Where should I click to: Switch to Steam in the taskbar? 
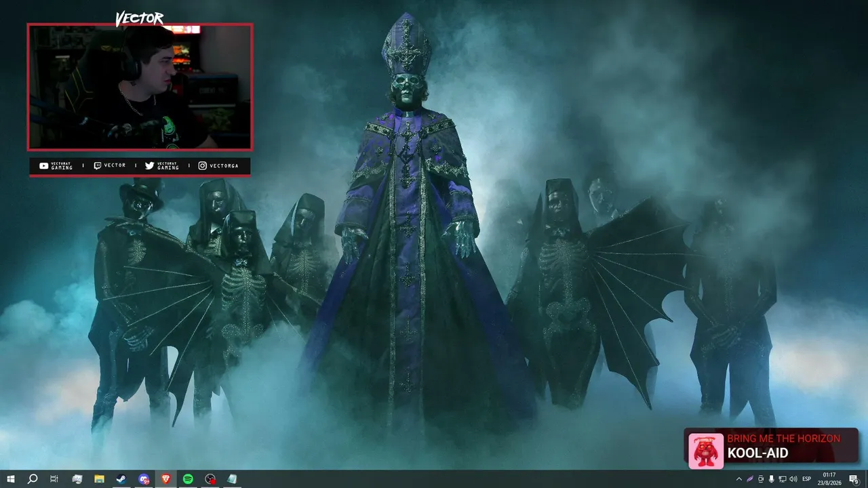point(121,479)
